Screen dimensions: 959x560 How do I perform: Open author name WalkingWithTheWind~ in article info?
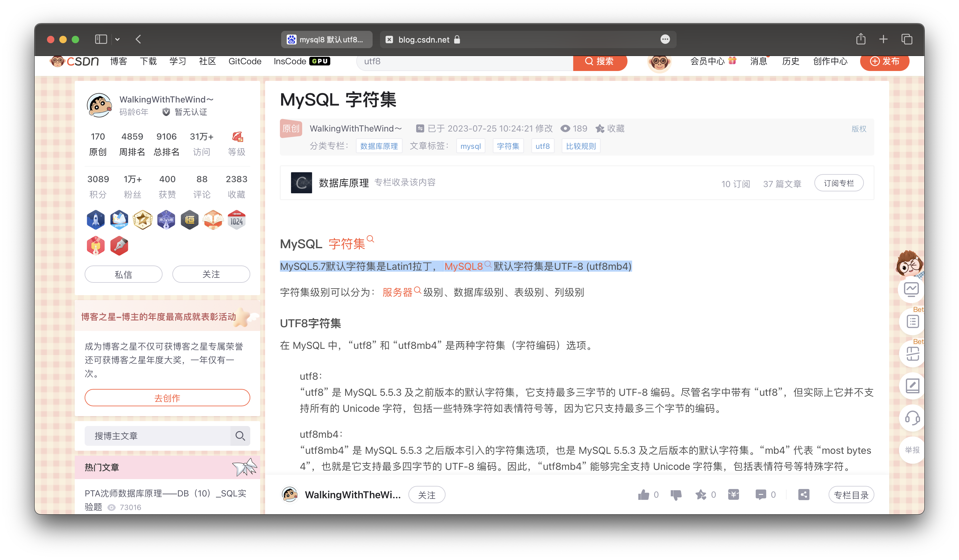355,128
